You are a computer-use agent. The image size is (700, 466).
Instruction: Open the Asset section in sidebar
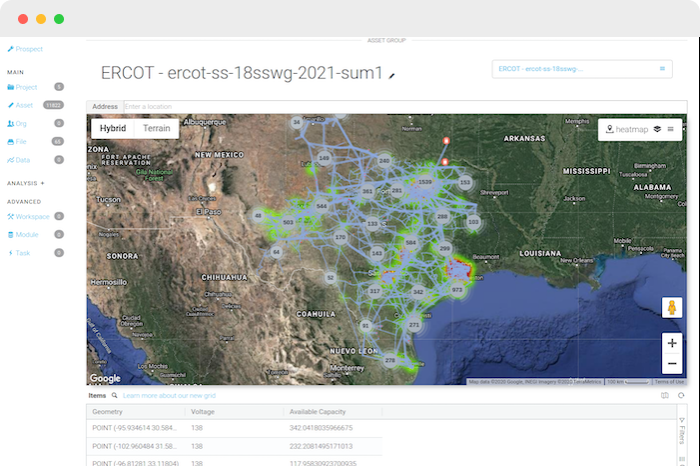tap(20, 105)
